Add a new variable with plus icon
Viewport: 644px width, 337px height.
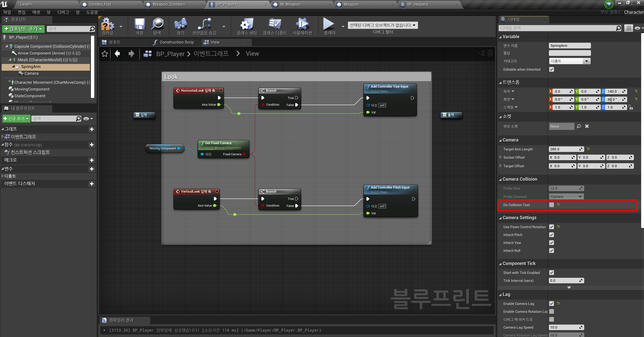pos(91,169)
